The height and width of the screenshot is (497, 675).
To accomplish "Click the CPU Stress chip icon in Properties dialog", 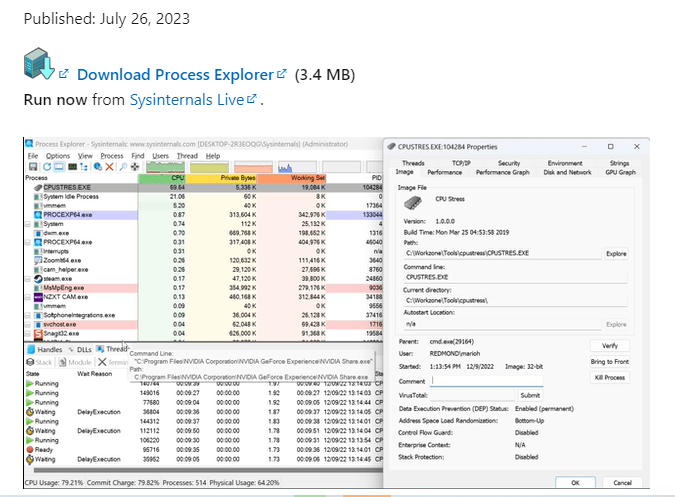I will tap(413, 202).
